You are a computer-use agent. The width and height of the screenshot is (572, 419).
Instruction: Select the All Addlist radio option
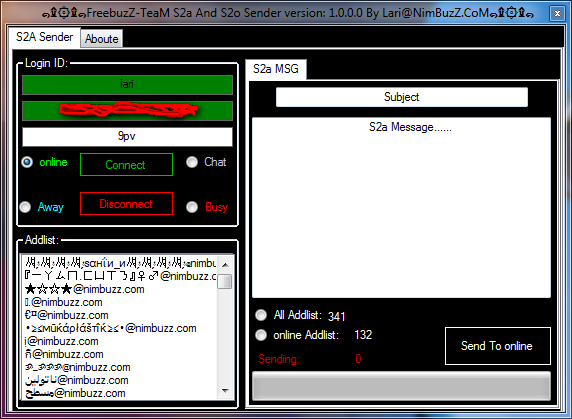click(x=261, y=315)
